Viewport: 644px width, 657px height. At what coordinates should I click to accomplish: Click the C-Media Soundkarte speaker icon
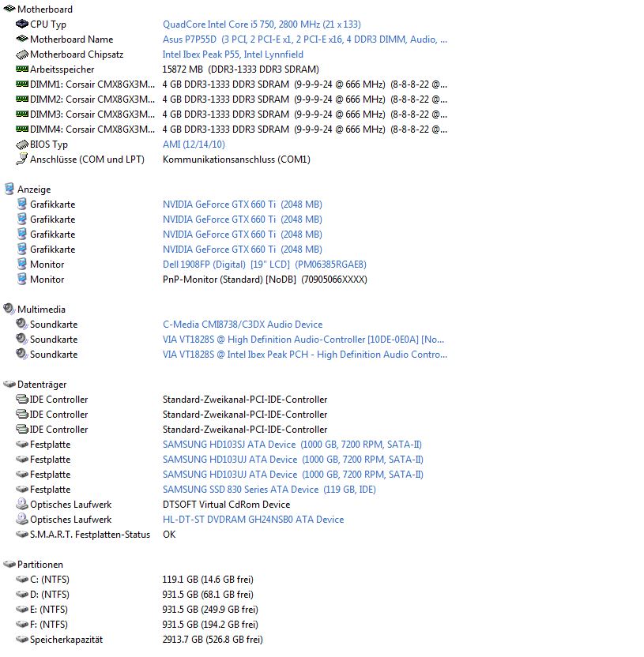pos(22,324)
